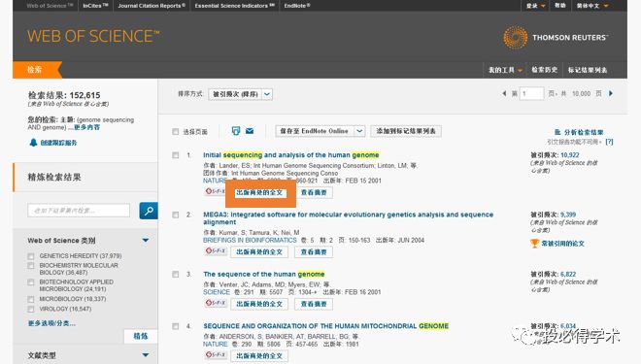Click the email envelope icon
This screenshot has width=641, height=364.
click(250, 131)
